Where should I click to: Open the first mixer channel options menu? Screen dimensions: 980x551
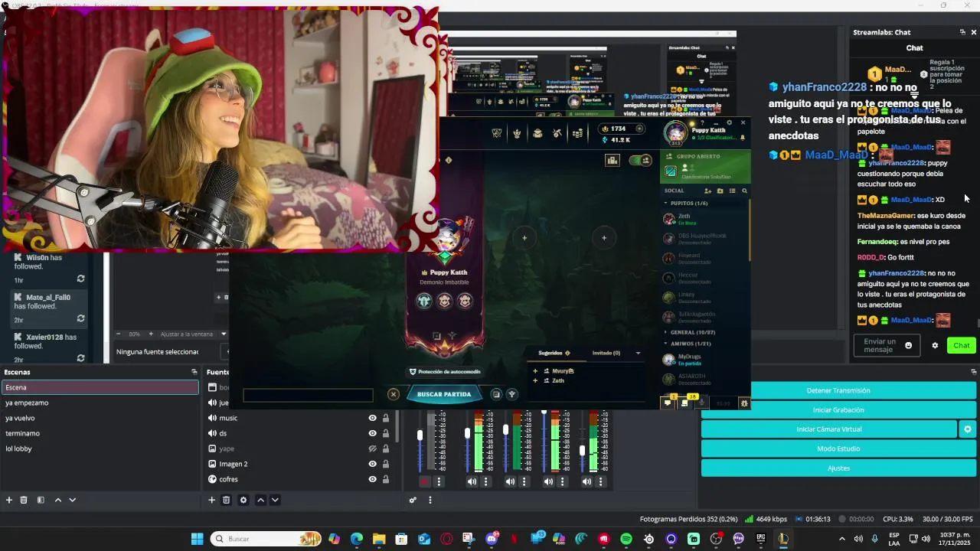coord(439,481)
